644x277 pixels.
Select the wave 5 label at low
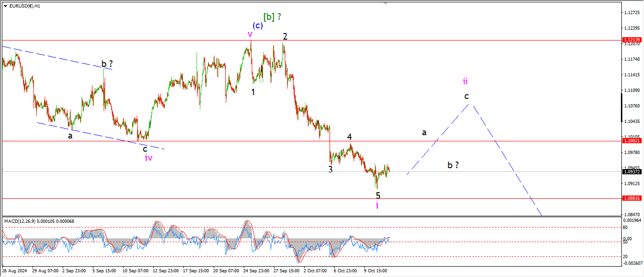click(378, 195)
